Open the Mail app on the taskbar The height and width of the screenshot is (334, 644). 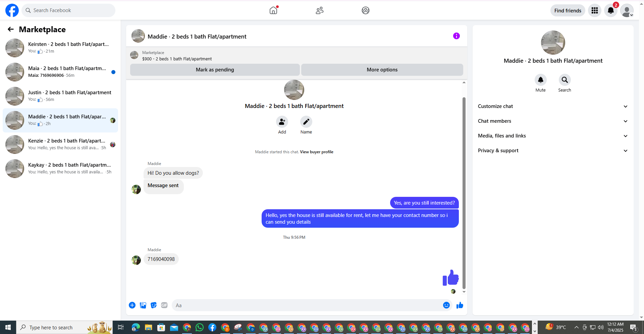tap(174, 327)
